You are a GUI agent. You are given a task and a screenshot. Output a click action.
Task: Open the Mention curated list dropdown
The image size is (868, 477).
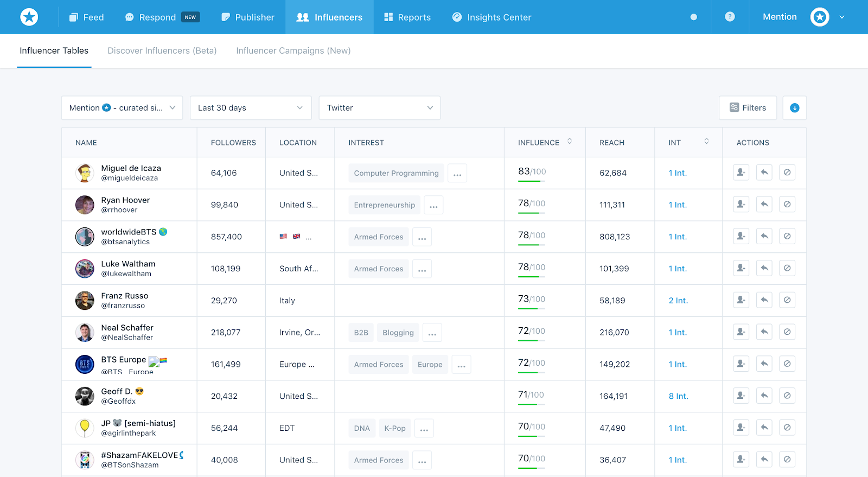click(122, 108)
